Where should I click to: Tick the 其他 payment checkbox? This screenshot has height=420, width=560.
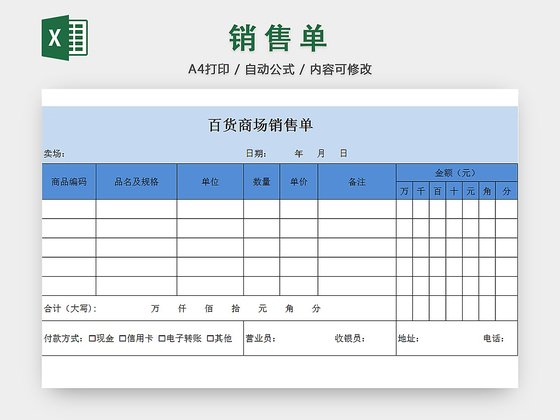tap(210, 338)
